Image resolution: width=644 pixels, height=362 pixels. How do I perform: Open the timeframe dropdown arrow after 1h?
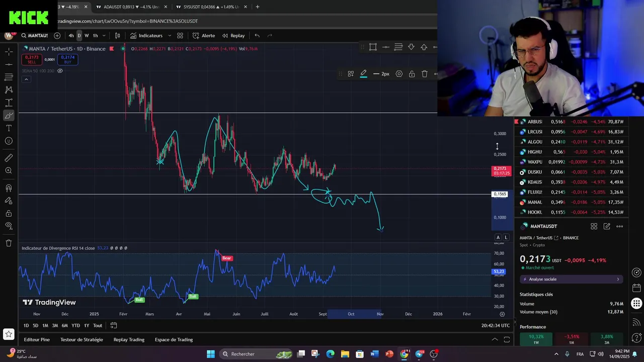pyautogui.click(x=104, y=36)
